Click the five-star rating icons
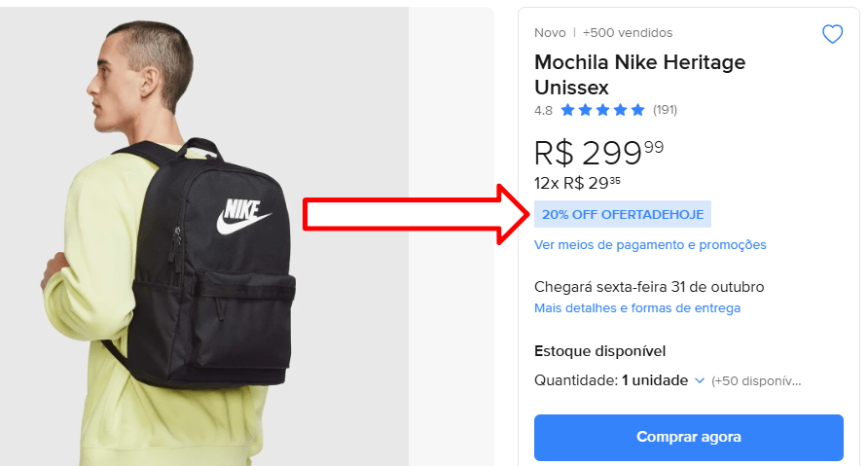Screen dimensions: 868x466 tap(602, 110)
